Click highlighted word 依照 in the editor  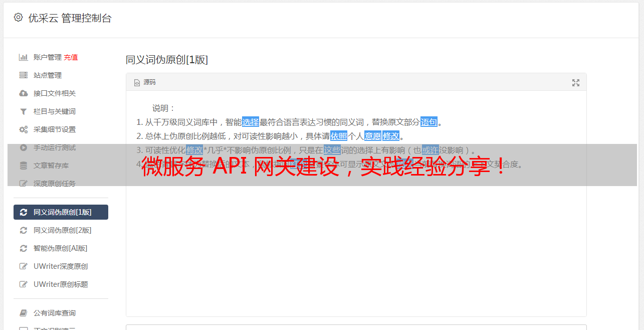pyautogui.click(x=339, y=136)
